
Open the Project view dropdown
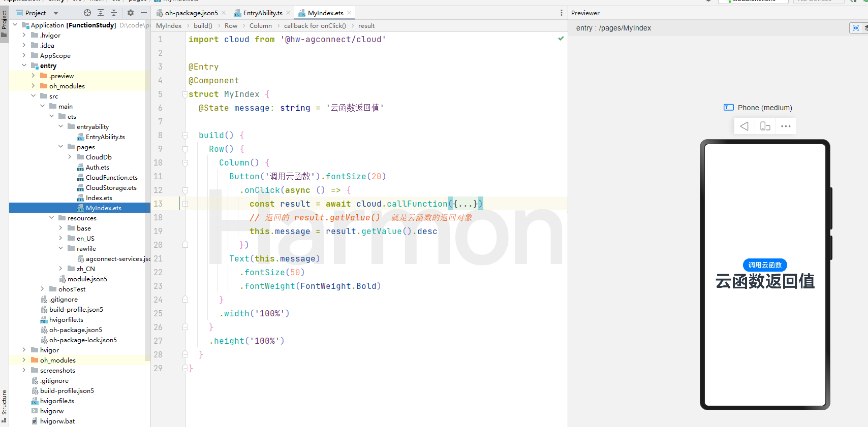56,13
